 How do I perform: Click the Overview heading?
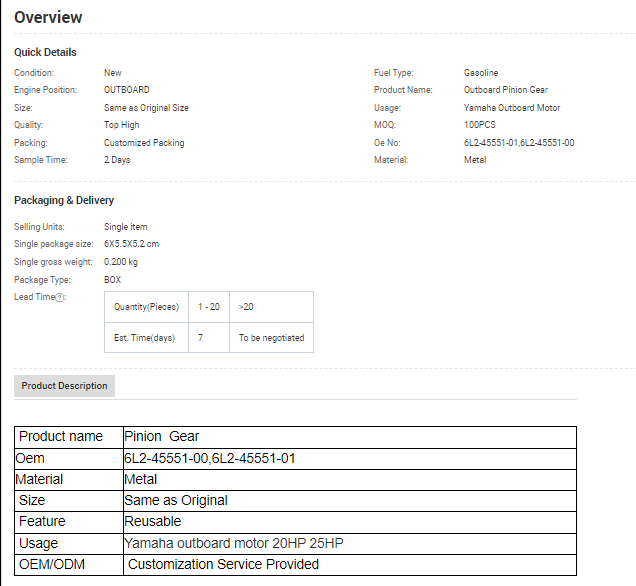pyautogui.click(x=48, y=18)
